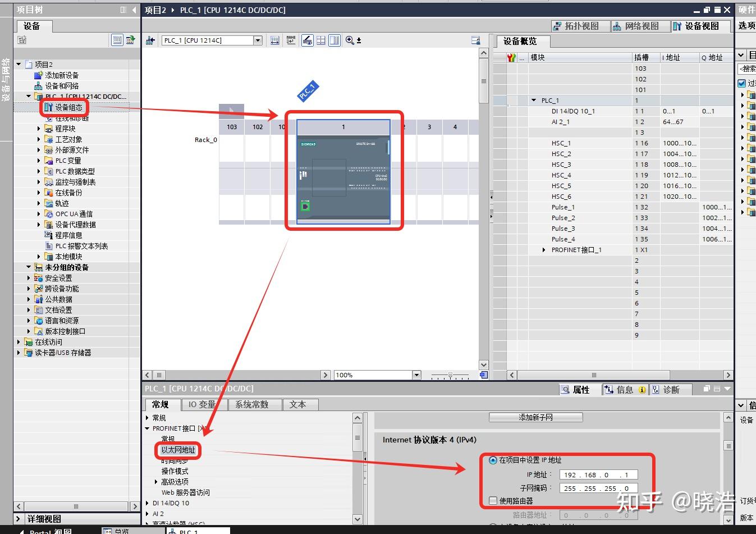Click the 添加新设备 tree entry

(x=62, y=75)
